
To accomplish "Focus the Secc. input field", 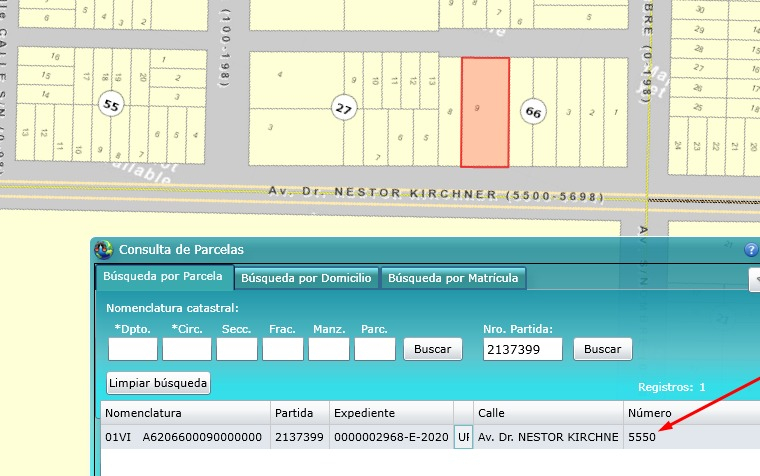I will [x=237, y=349].
